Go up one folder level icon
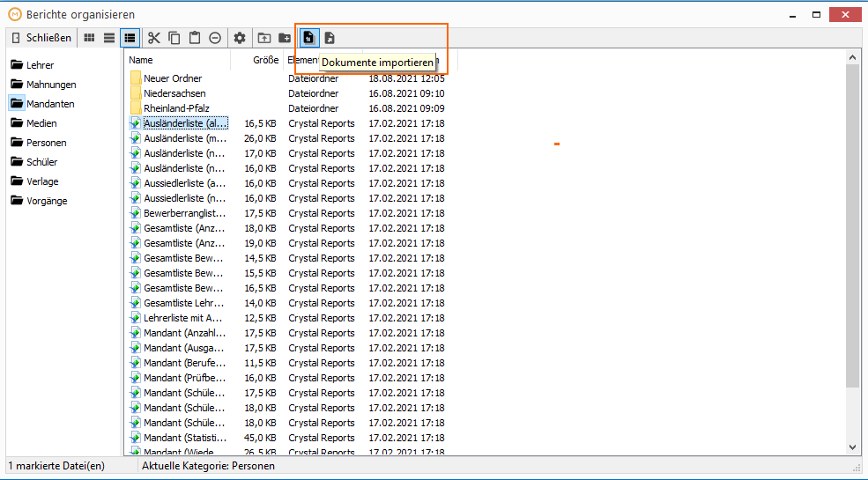 (x=264, y=38)
